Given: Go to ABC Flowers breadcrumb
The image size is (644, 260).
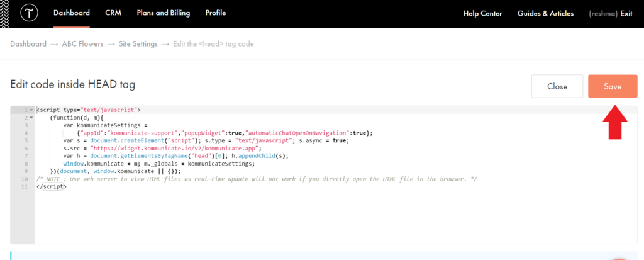Looking at the screenshot, I should point(82,44).
